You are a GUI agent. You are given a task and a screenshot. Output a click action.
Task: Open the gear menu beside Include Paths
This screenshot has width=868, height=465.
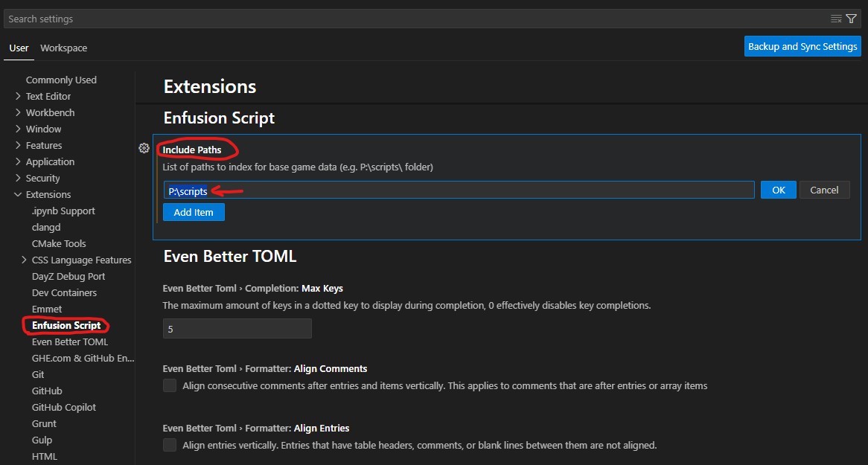[144, 148]
